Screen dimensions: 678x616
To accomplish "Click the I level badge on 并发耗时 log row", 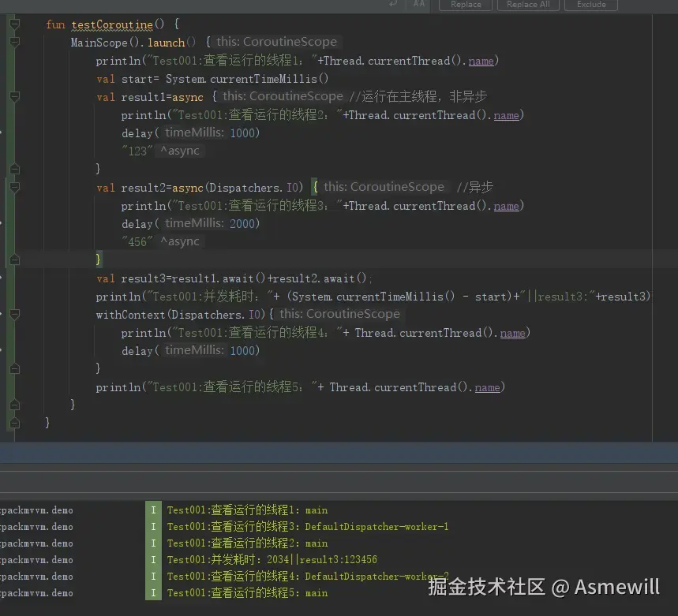I will coord(153,559).
